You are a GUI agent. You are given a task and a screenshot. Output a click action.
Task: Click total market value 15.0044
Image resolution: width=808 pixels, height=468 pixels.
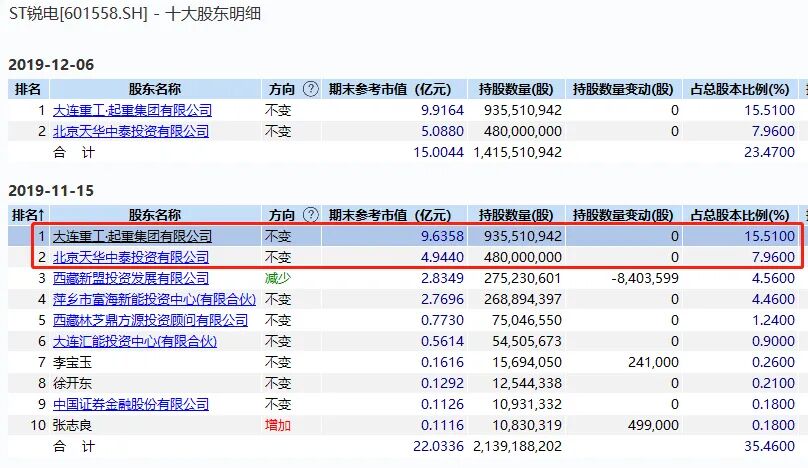(x=439, y=153)
